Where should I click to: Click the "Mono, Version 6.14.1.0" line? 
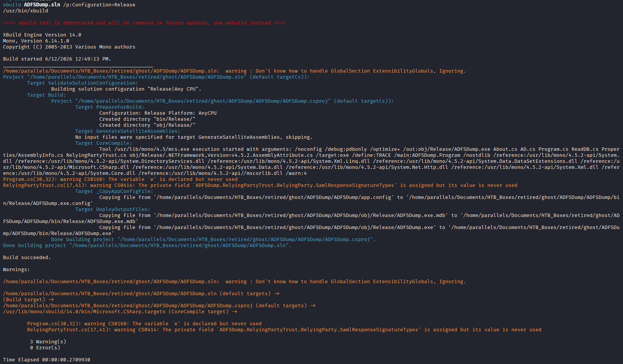pos(36,41)
